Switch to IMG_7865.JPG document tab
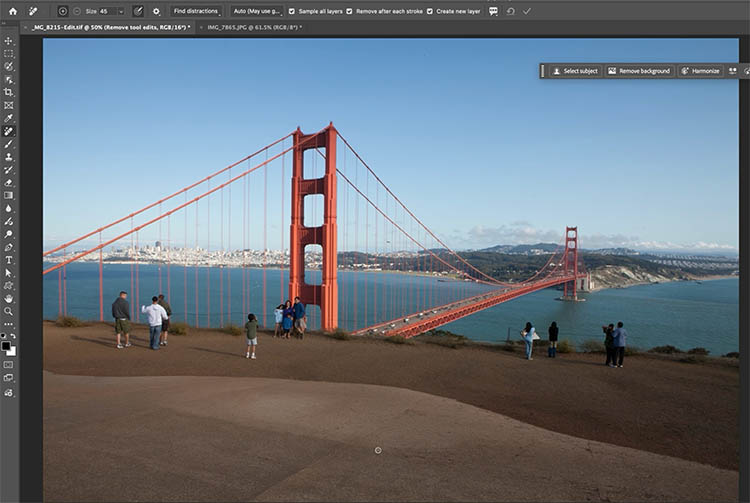This screenshot has height=503, width=750. pyautogui.click(x=254, y=28)
